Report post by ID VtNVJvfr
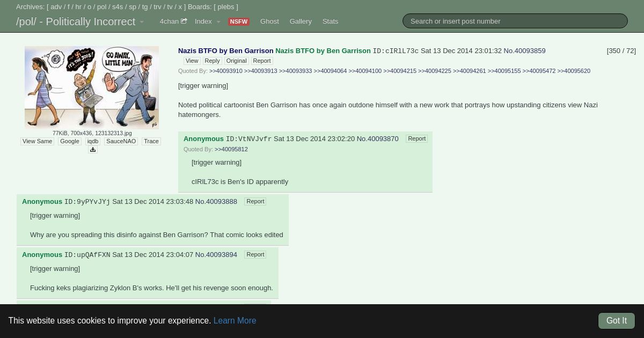 [417, 138]
